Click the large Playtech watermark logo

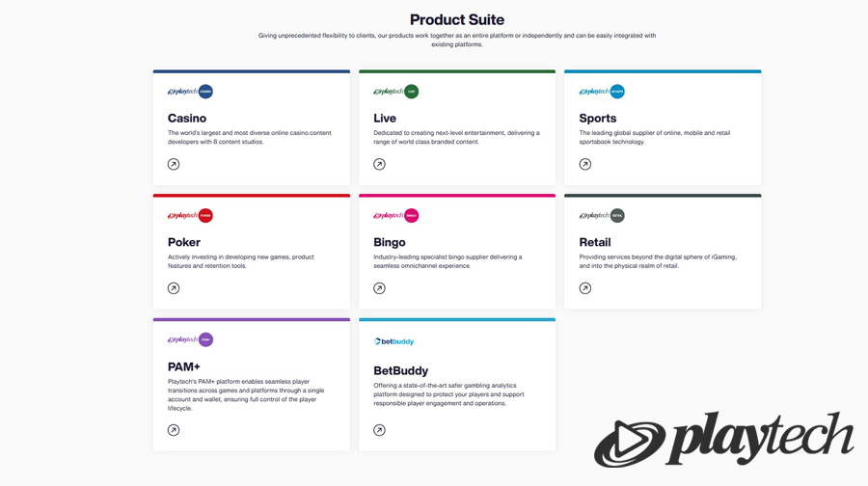[x=723, y=440]
